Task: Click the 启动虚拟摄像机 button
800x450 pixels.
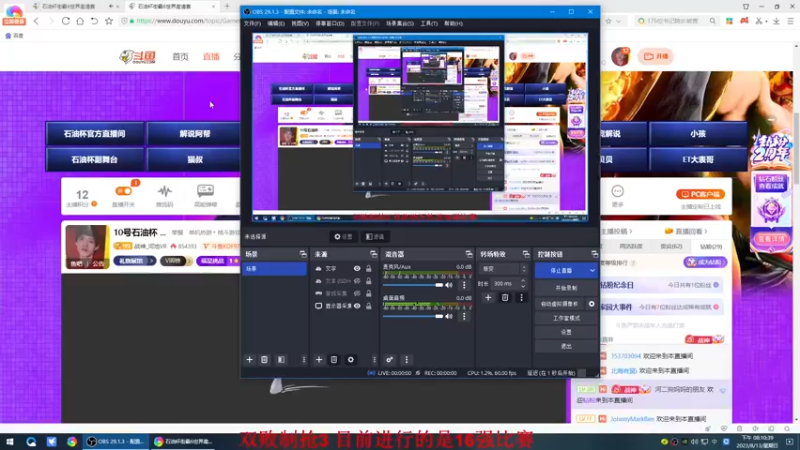Action: [x=560, y=304]
